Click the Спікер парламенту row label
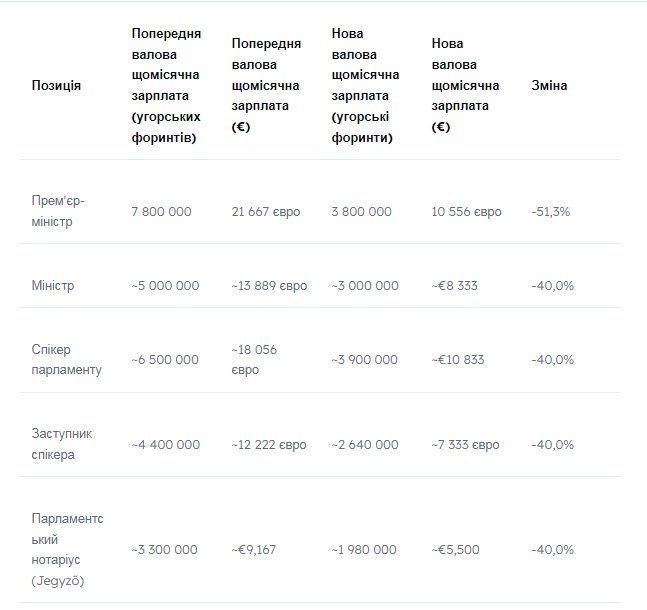This screenshot has width=647, height=610. click(x=66, y=359)
